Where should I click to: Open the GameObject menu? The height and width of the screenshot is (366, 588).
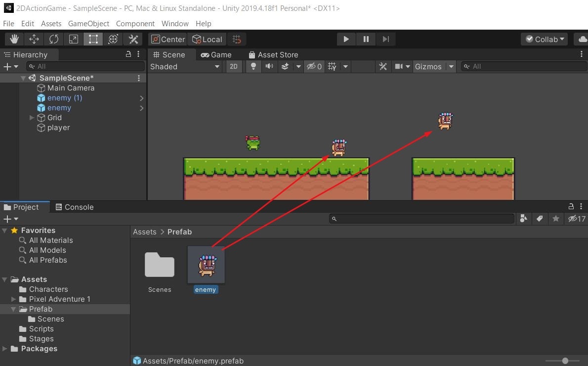pos(88,23)
